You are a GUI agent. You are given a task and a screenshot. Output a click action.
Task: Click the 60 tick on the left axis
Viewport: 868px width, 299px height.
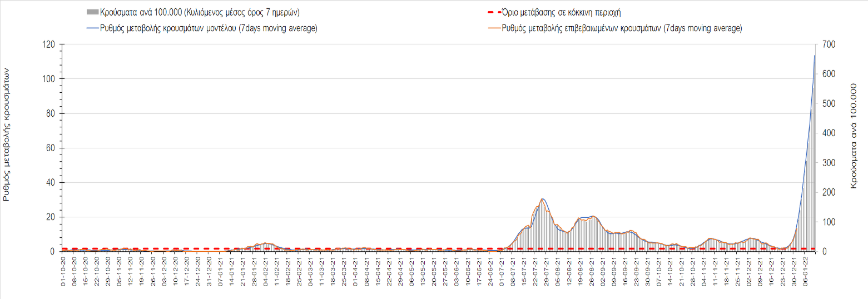tap(50, 148)
